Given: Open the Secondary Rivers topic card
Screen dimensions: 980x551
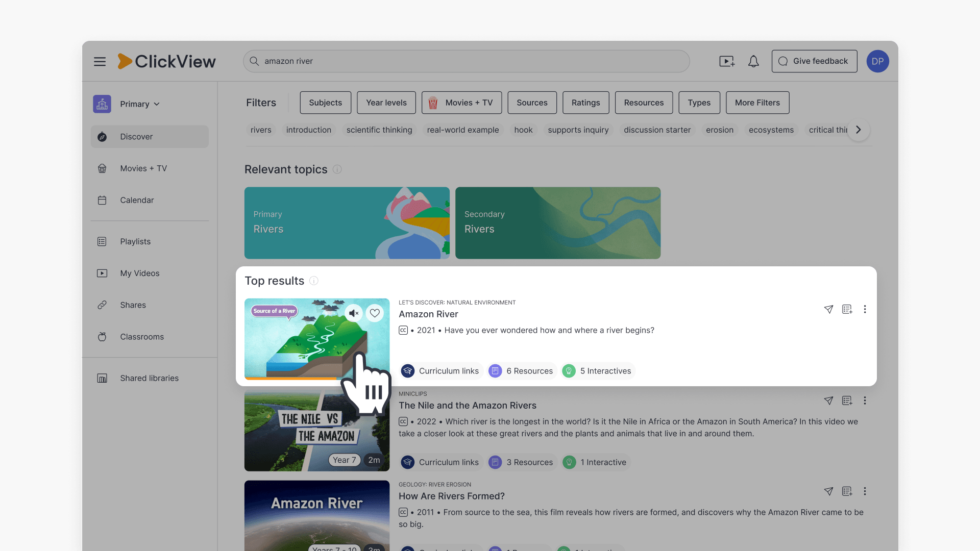Looking at the screenshot, I should point(558,223).
